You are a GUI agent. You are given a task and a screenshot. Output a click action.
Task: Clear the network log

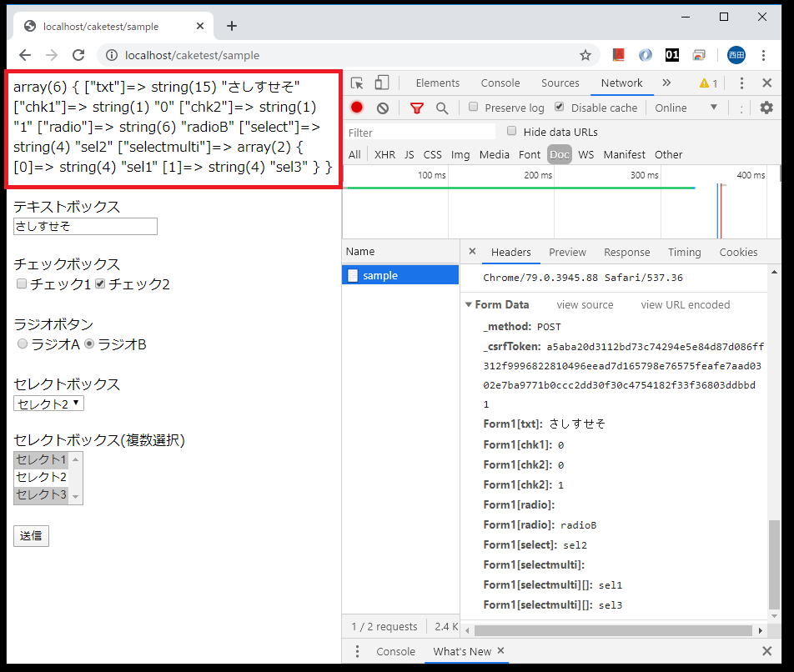click(x=383, y=108)
